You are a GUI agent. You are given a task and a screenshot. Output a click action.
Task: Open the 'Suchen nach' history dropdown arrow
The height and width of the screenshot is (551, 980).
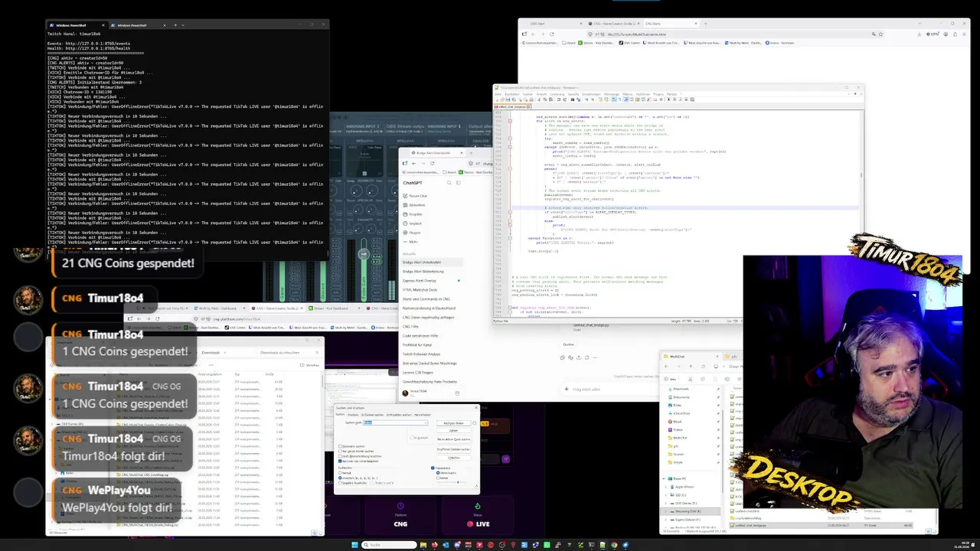[x=426, y=422]
